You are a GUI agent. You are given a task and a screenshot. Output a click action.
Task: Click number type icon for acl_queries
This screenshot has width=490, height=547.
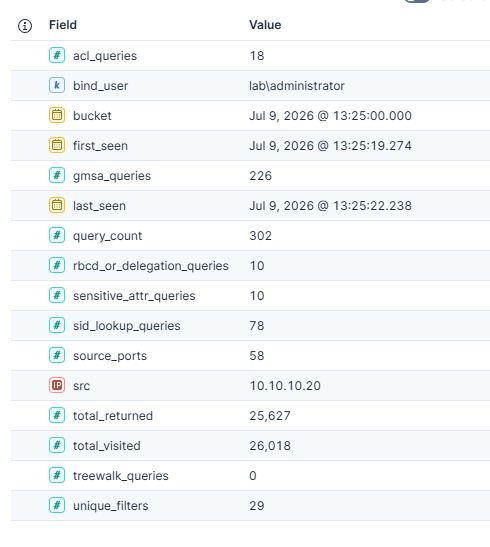click(57, 55)
